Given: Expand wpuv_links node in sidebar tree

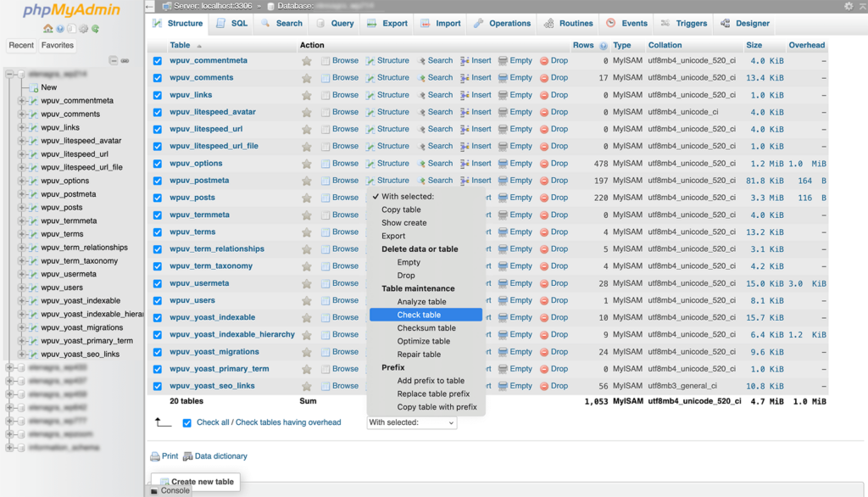Looking at the screenshot, I should click(x=21, y=127).
